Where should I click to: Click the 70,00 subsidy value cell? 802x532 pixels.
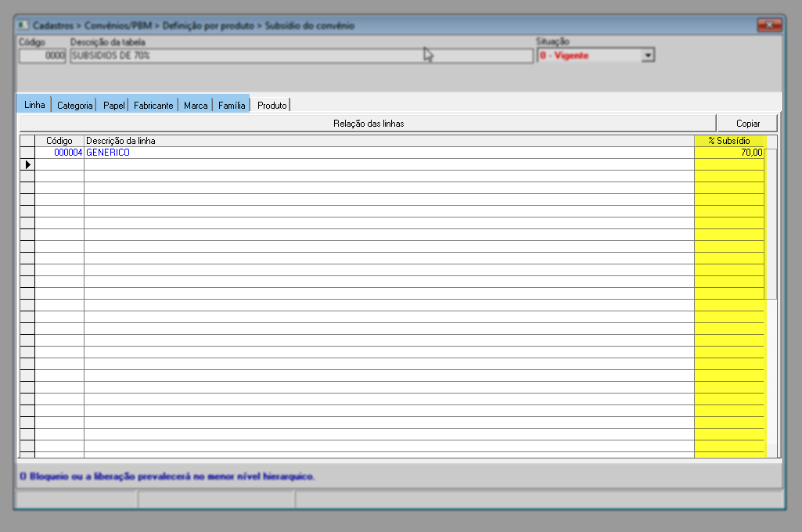point(729,153)
